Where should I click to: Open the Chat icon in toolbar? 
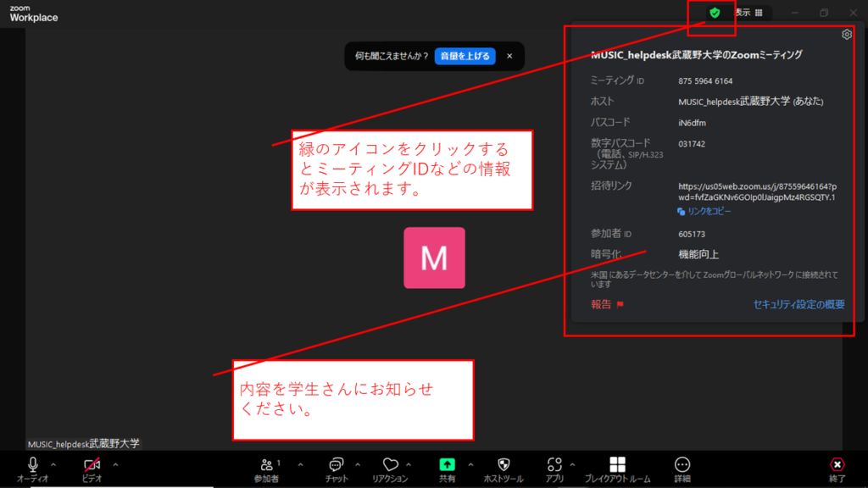[x=336, y=464]
